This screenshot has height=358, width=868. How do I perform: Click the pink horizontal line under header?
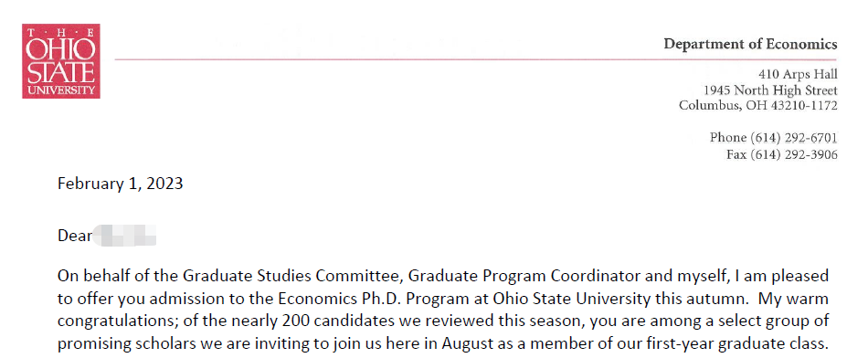coord(476,58)
